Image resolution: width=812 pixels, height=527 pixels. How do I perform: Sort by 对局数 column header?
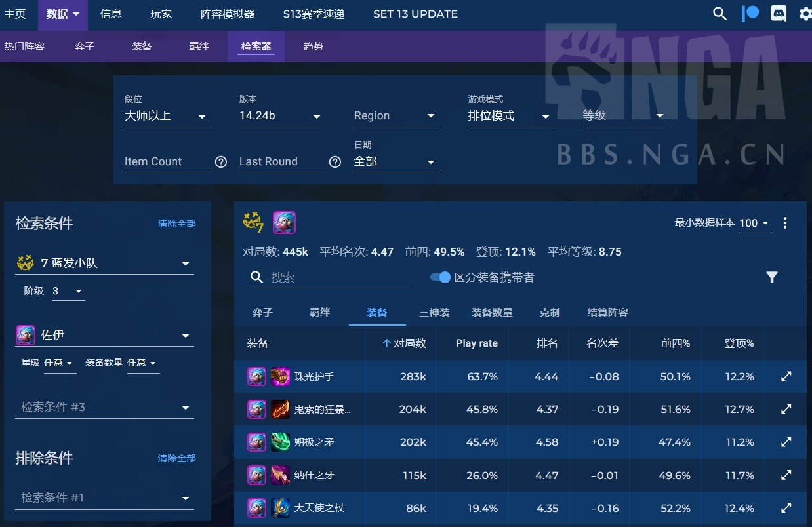point(404,343)
